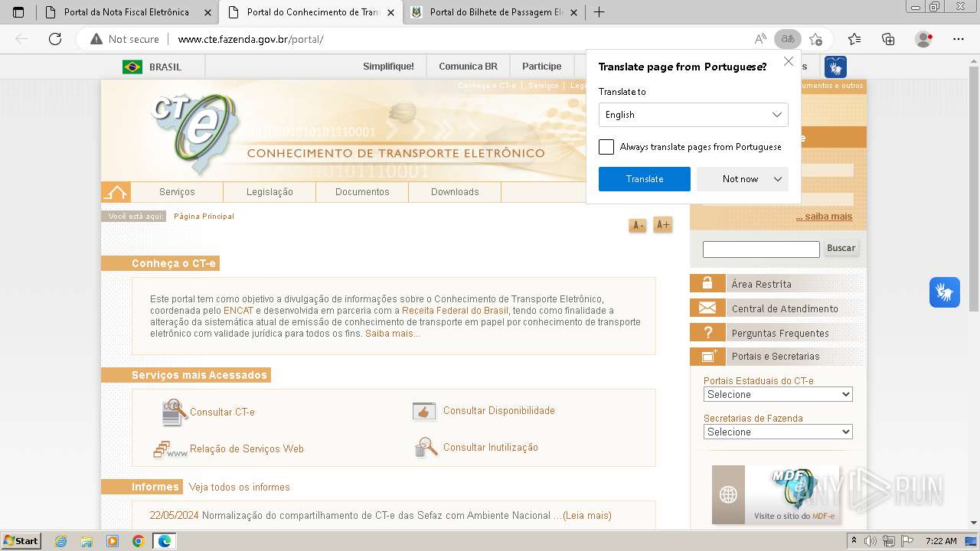980x551 pixels.
Task: Open the Downloads menu
Action: pos(455,192)
